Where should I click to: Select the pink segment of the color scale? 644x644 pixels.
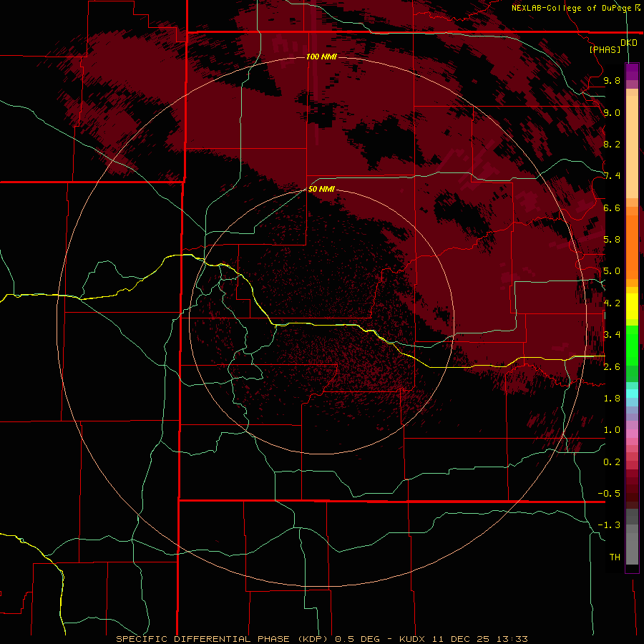click(x=632, y=434)
